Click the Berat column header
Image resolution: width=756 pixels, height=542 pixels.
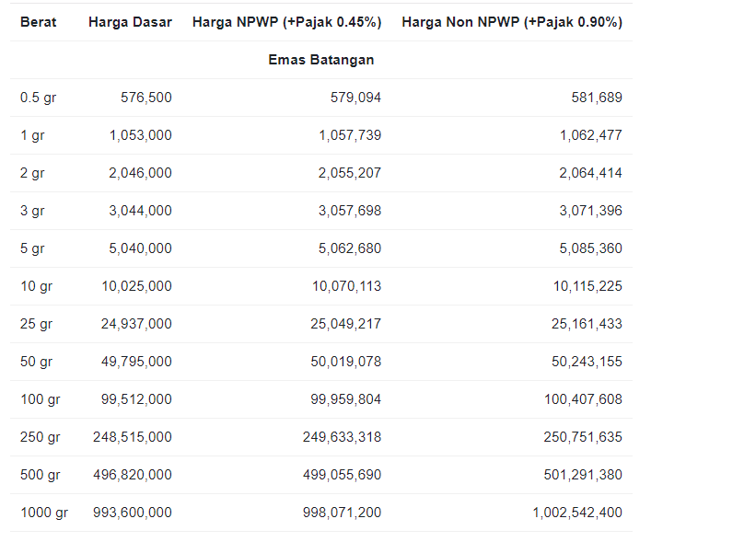pos(38,22)
